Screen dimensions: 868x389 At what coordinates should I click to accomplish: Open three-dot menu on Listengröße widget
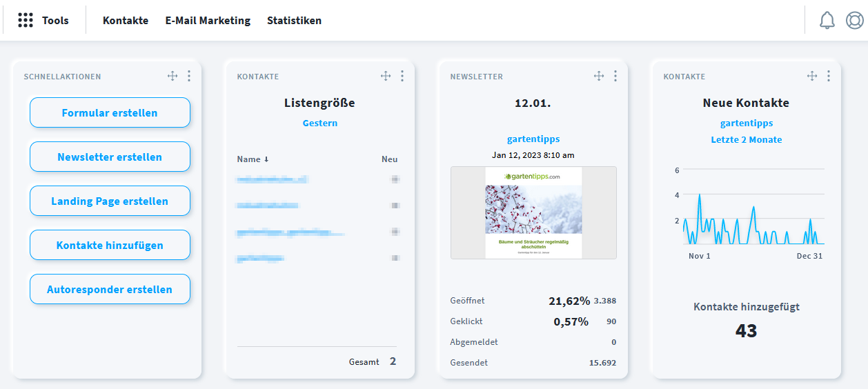point(402,76)
